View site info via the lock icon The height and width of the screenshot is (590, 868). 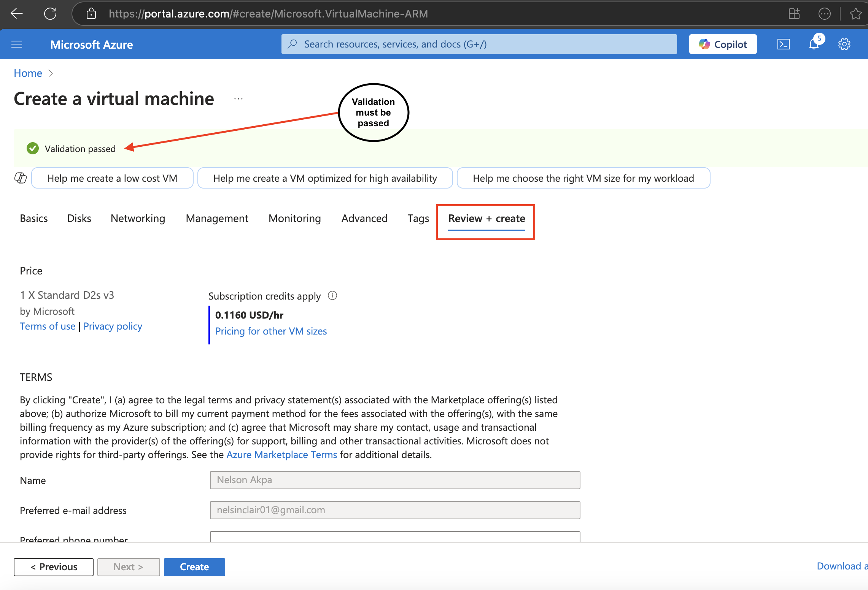click(91, 14)
